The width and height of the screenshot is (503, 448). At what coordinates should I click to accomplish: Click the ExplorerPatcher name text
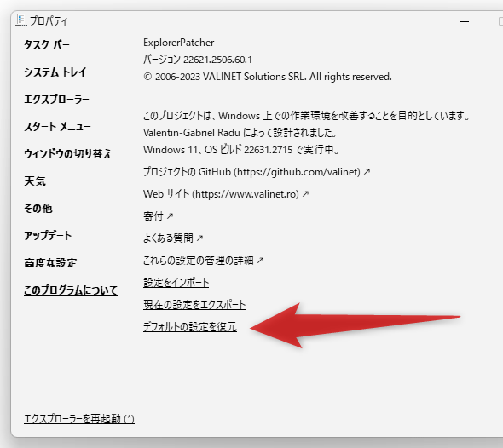click(x=179, y=43)
